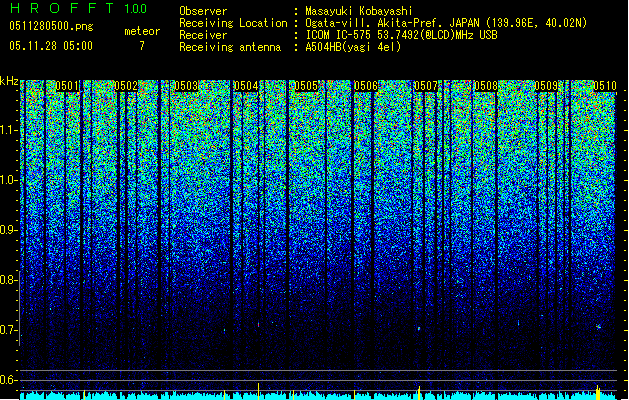Click the 0501 time marker

click(67, 86)
